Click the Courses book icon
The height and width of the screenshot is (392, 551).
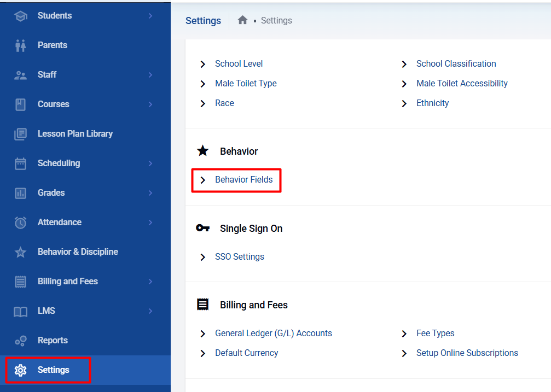pos(20,104)
